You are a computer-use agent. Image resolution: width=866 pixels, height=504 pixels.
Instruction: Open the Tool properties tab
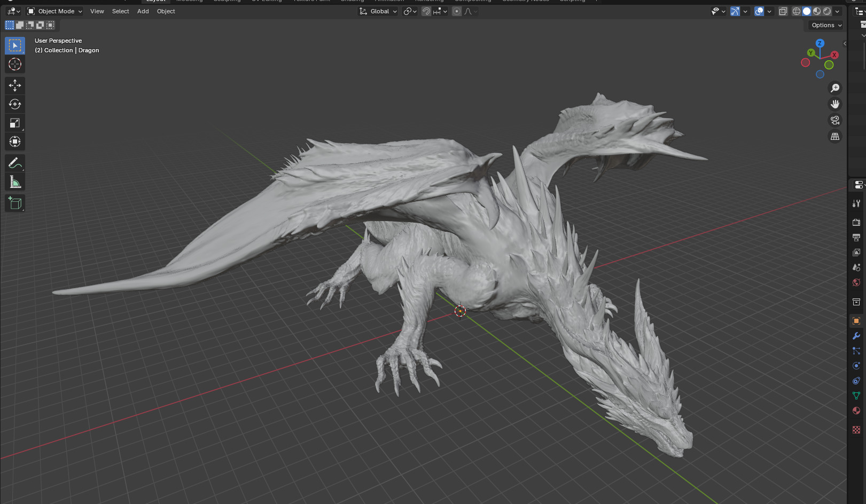pos(856,203)
